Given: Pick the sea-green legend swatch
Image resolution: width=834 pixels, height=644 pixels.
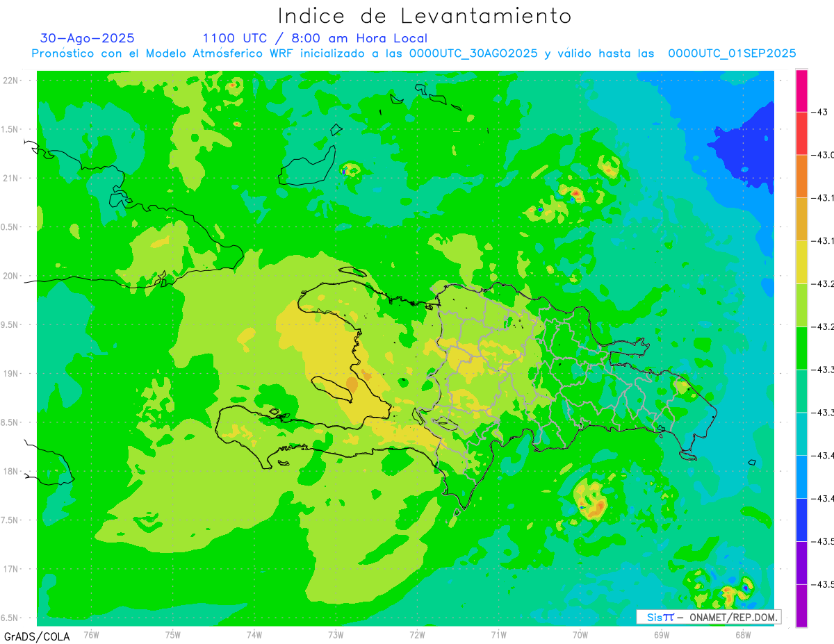Looking at the screenshot, I should click(x=801, y=391).
